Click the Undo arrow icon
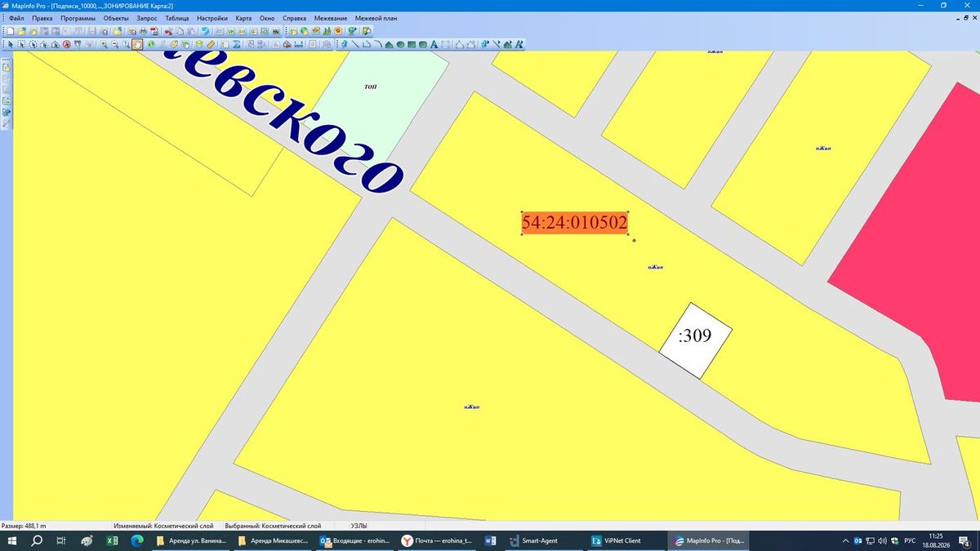Viewport: 980px width, 551px height. tap(206, 31)
